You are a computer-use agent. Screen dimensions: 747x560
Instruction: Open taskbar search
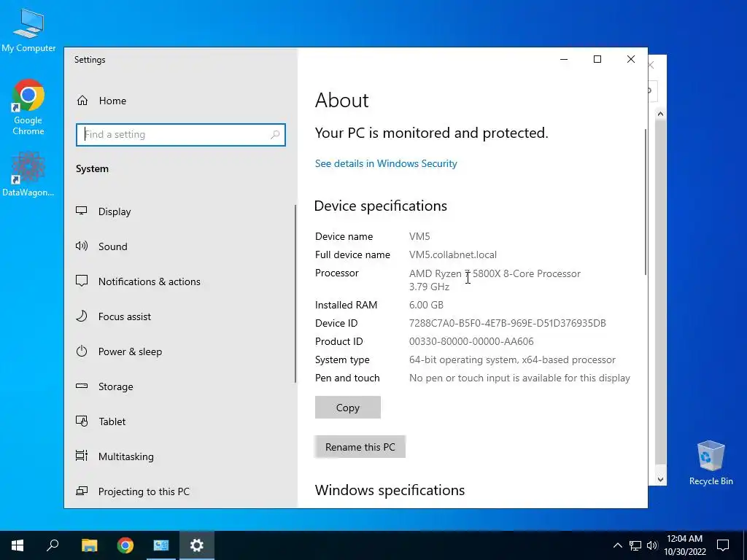point(53,545)
